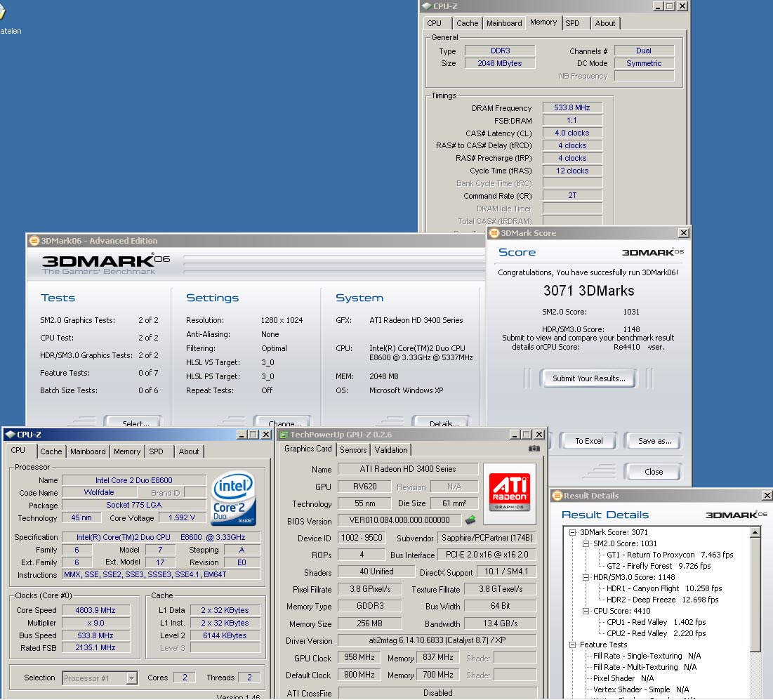Click the ATI Radeon logo in GPU-Z
Screen dimensions: 773x700
(510, 493)
